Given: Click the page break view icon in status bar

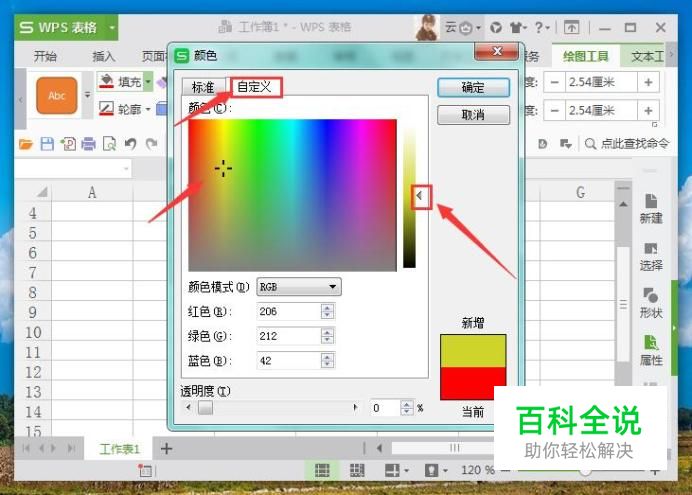Looking at the screenshot, I should [x=357, y=470].
